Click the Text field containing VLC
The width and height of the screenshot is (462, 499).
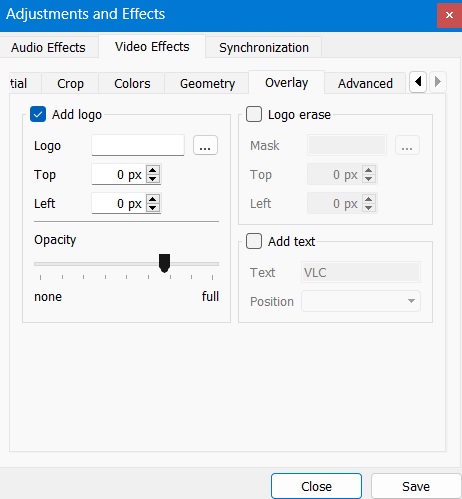[x=361, y=272]
